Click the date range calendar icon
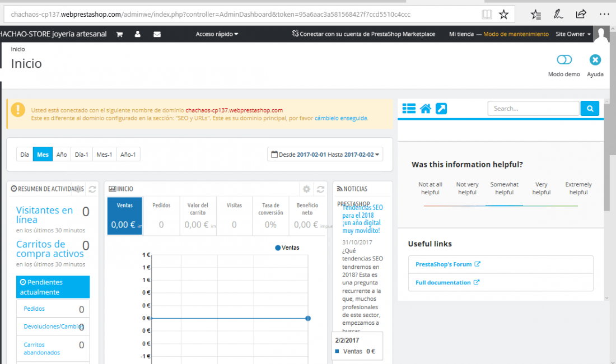This screenshot has width=616, height=364. 274,155
